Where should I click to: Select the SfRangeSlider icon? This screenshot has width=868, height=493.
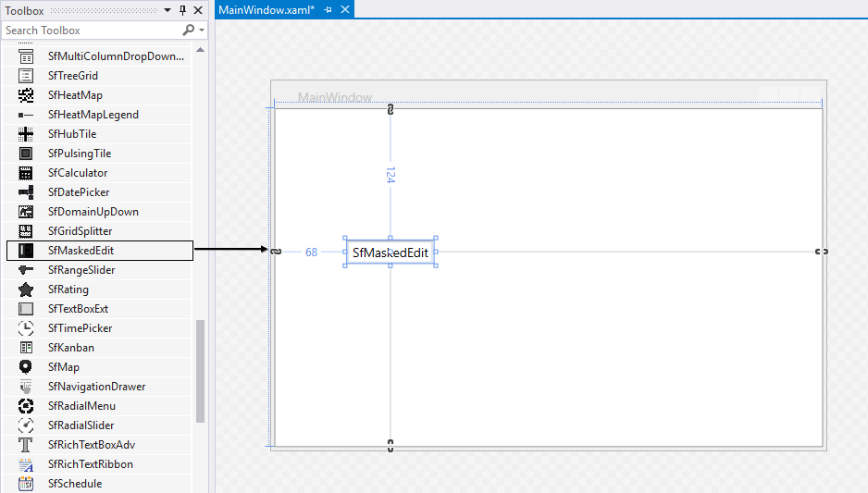(x=26, y=270)
